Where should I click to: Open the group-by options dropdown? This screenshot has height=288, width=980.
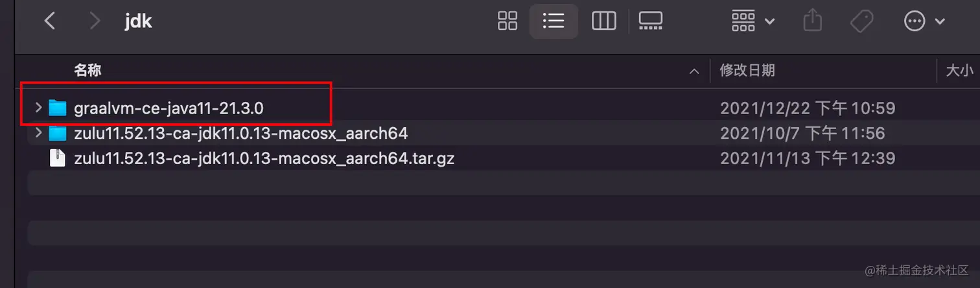(x=753, y=21)
